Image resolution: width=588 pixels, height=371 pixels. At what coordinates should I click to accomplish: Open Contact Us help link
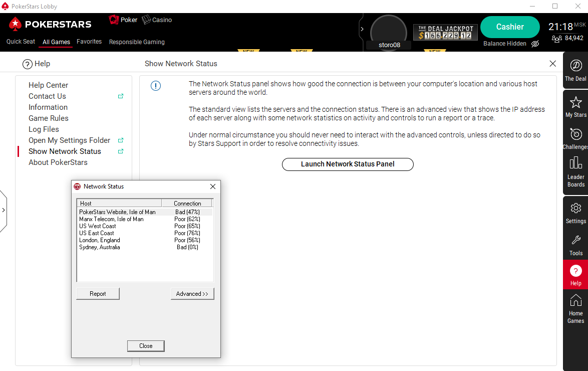point(47,96)
